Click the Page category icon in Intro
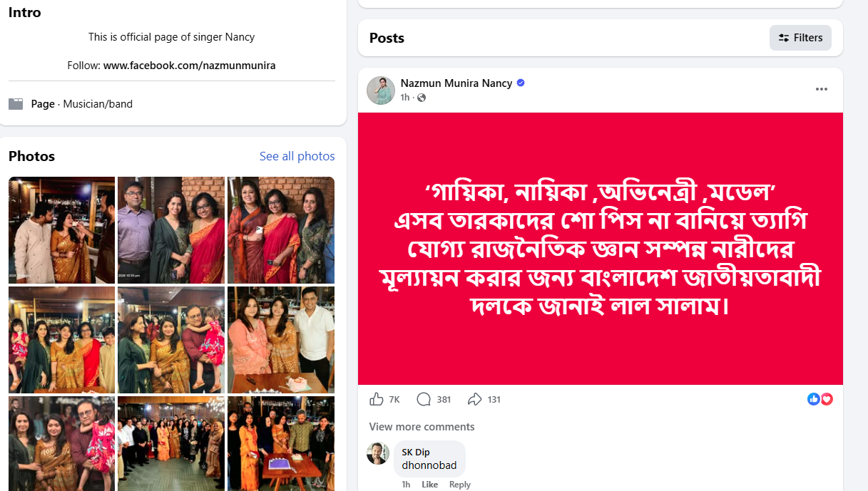Viewport: 868px width, 491px height. (16, 104)
